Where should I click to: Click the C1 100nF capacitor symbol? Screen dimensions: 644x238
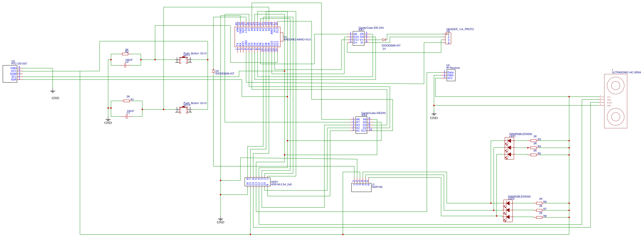(127, 116)
